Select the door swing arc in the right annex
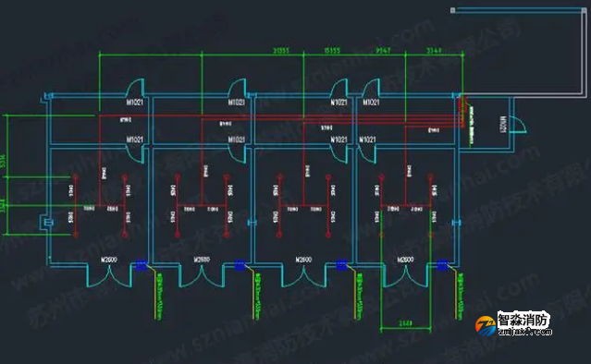Viewport: 591px width, 364px height. pyautogui.click(x=519, y=125)
